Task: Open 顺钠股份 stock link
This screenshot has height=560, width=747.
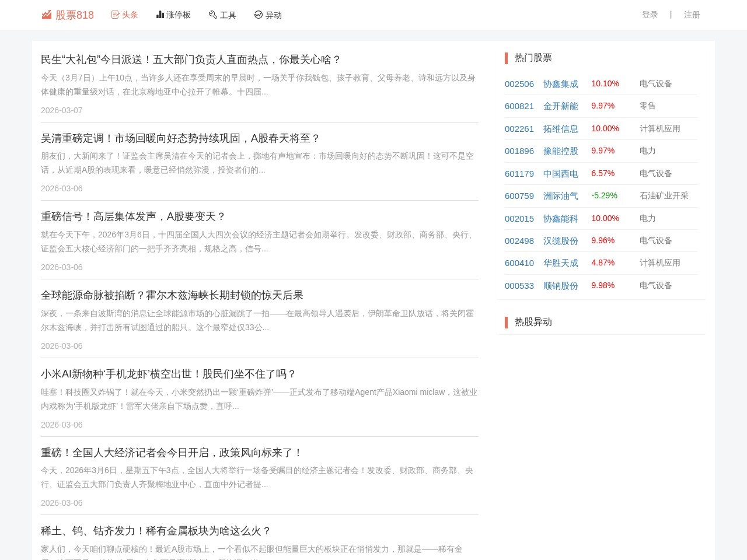Action: 560,286
